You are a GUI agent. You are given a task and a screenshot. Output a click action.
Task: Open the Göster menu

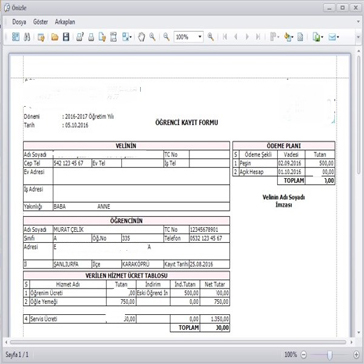coord(41,22)
